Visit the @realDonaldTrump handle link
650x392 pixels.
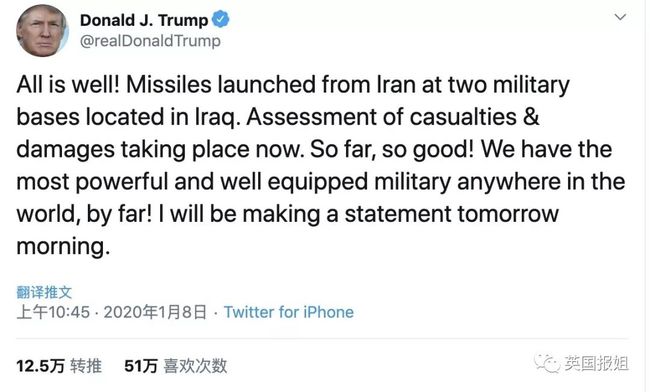click(x=150, y=41)
